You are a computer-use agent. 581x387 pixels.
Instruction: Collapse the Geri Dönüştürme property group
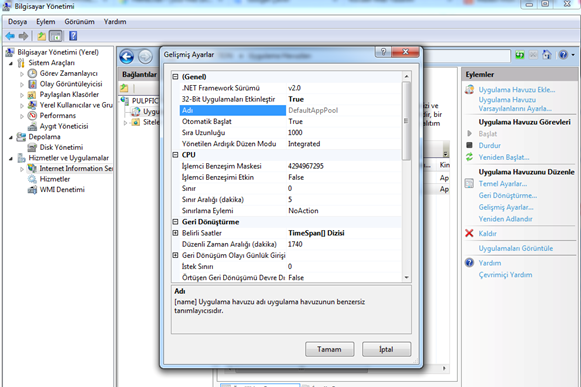pyautogui.click(x=175, y=222)
